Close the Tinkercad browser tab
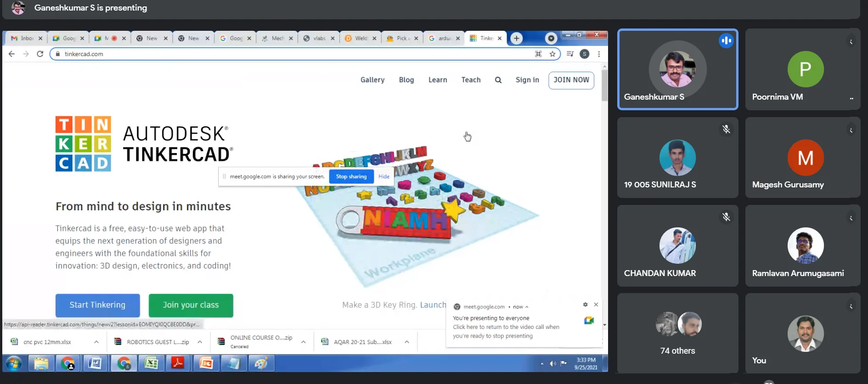 click(x=500, y=39)
